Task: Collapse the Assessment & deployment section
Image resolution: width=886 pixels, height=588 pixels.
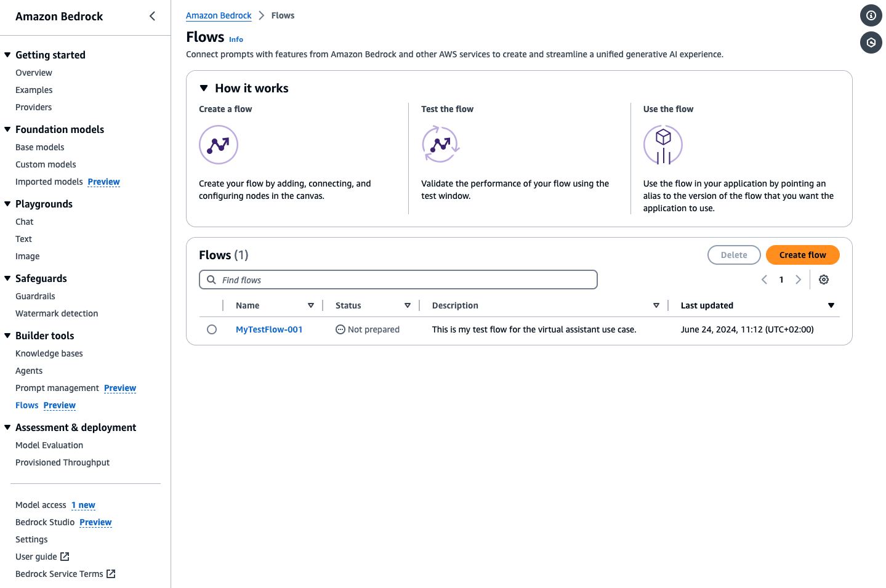Action: [x=7, y=427]
